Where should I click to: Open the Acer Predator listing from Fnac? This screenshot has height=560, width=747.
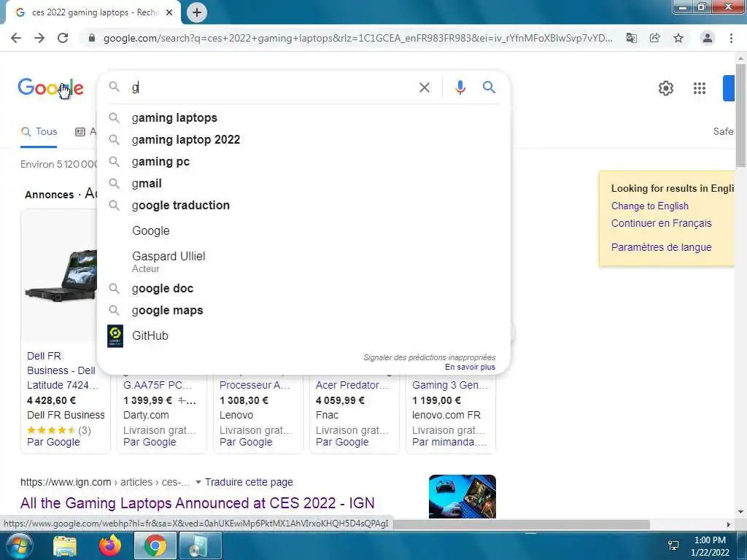(x=352, y=385)
